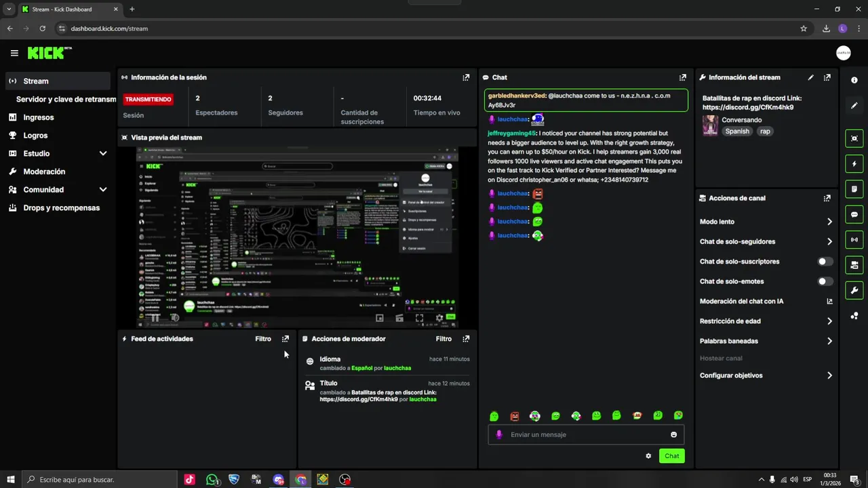The width and height of the screenshot is (868, 488).
Task: Open the user profile avatar menu
Action: [844, 53]
